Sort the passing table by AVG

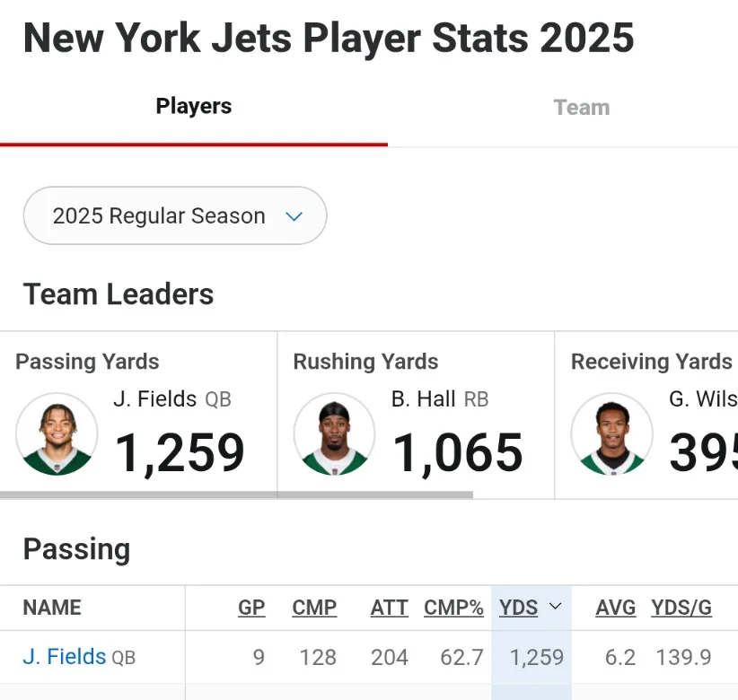click(x=615, y=608)
